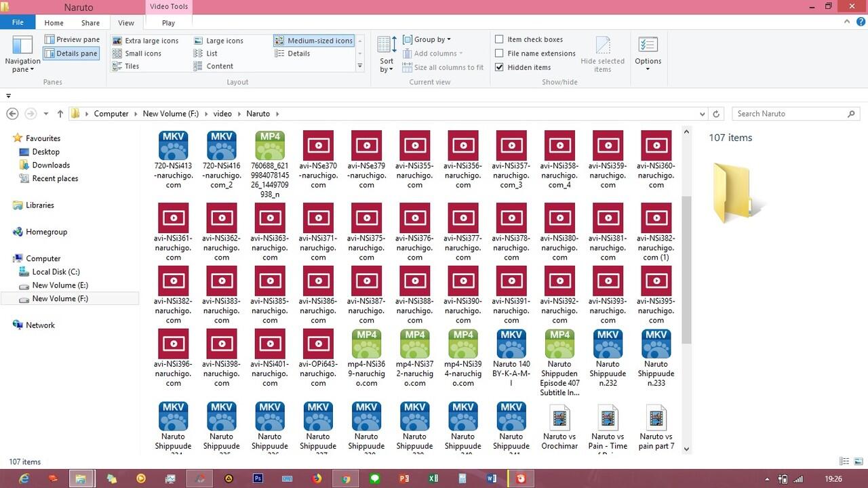Switch to the Play tab
The image size is (868, 488).
pyautogui.click(x=168, y=22)
